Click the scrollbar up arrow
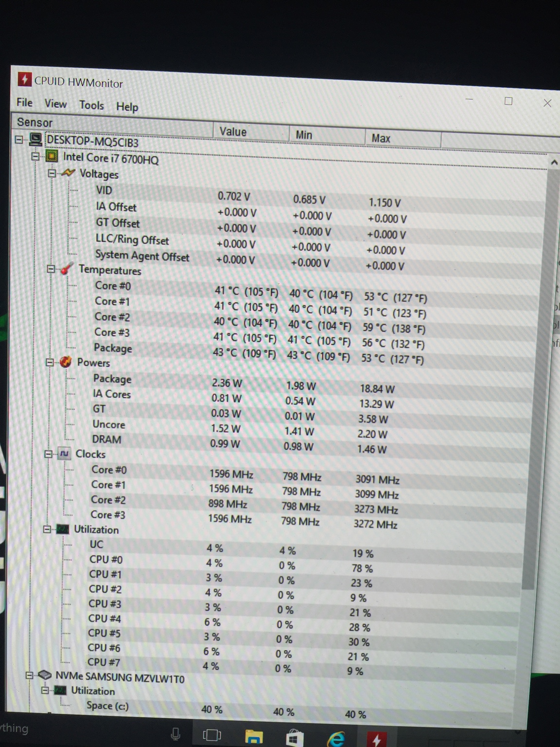The image size is (560, 747). click(554, 163)
